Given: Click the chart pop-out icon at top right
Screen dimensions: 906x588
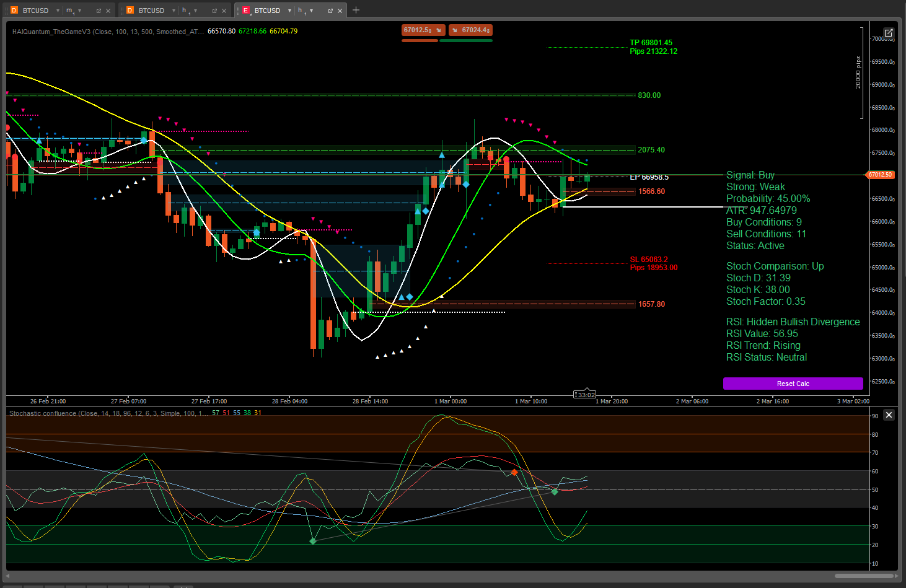Looking at the screenshot, I should [889, 32].
